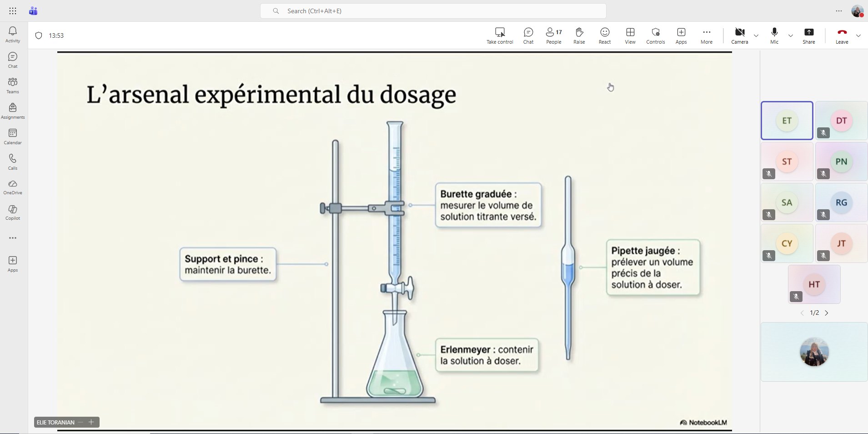The width and height of the screenshot is (868, 434).
Task: Raise your hand in the meeting
Action: [579, 35]
